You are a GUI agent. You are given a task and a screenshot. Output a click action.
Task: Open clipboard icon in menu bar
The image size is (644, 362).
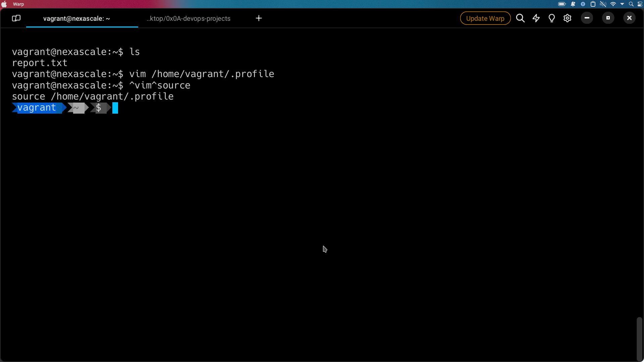click(593, 4)
